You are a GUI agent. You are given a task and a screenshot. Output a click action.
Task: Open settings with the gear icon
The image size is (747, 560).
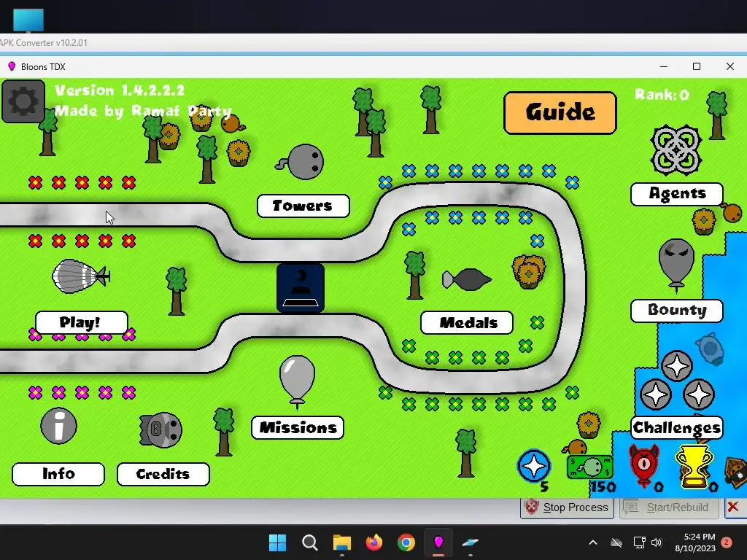click(x=23, y=101)
